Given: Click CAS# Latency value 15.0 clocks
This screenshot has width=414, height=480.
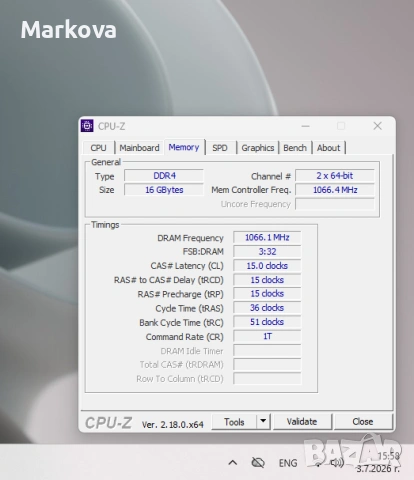Looking at the screenshot, I should [x=267, y=266].
